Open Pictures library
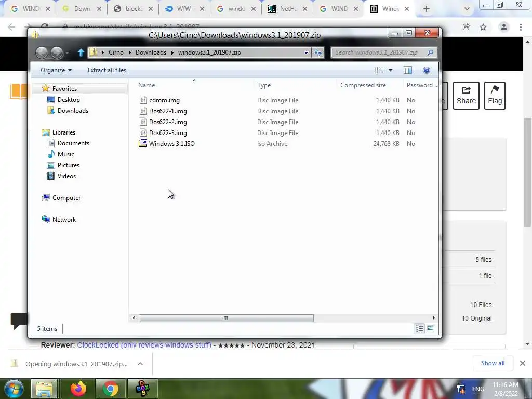This screenshot has height=399, width=532. click(68, 165)
